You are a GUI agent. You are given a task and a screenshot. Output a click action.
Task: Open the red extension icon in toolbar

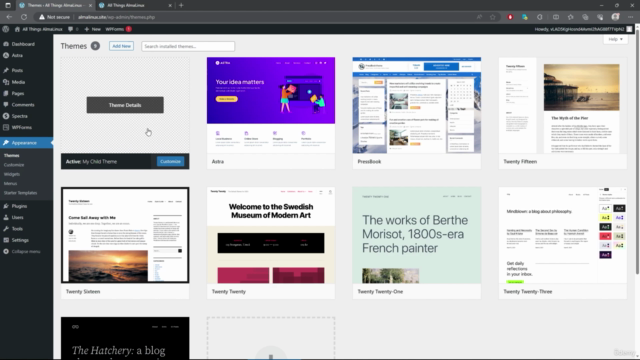click(510, 17)
